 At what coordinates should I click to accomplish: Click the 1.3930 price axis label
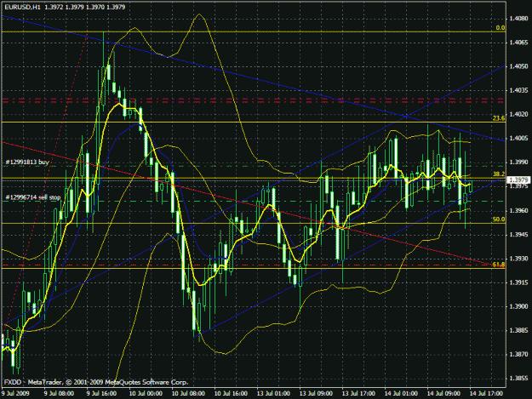click(519, 259)
